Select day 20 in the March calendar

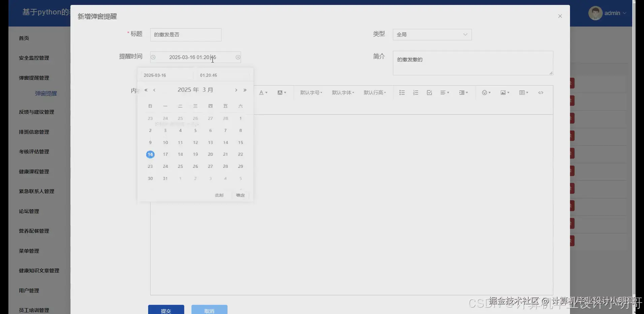[x=210, y=154]
